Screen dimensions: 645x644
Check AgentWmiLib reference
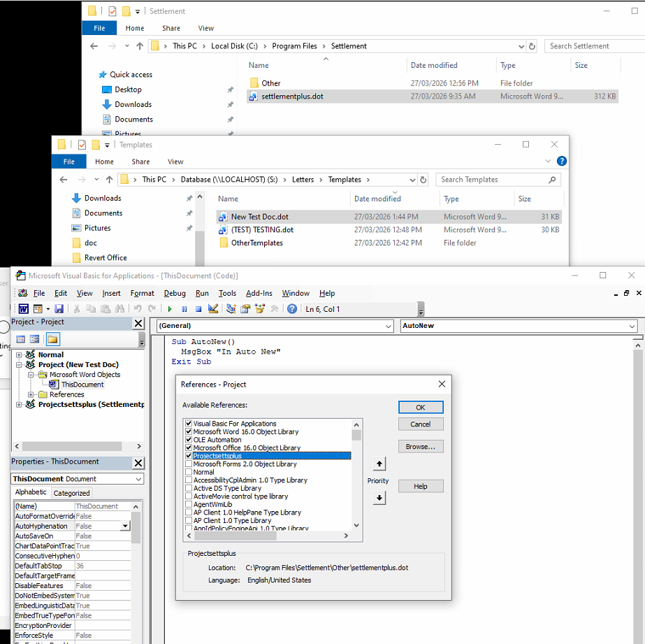(189, 504)
